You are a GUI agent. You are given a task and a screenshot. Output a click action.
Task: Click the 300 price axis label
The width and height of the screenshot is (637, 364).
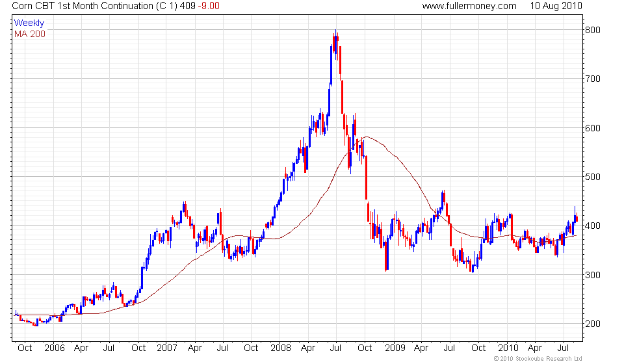[x=592, y=275]
